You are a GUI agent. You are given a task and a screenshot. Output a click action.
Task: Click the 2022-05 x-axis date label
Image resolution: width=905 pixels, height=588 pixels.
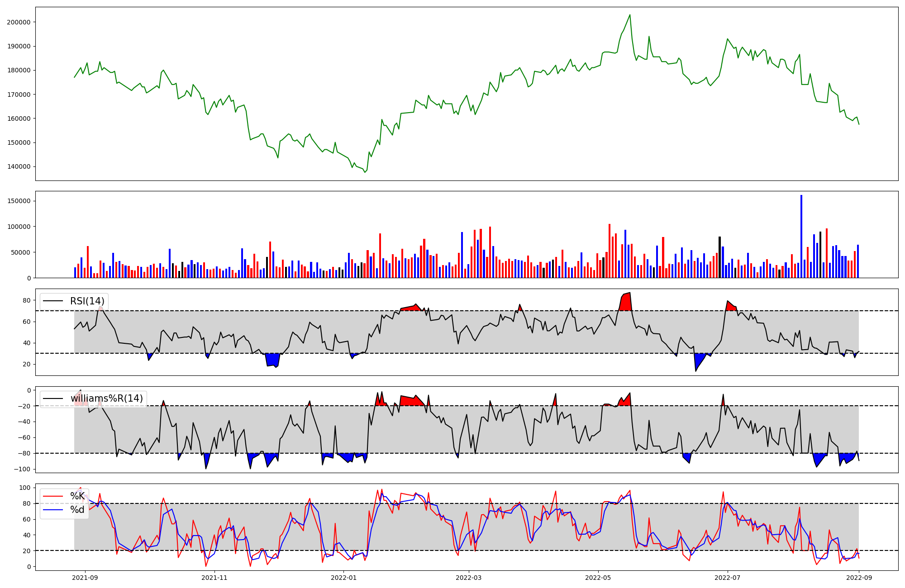click(598, 578)
